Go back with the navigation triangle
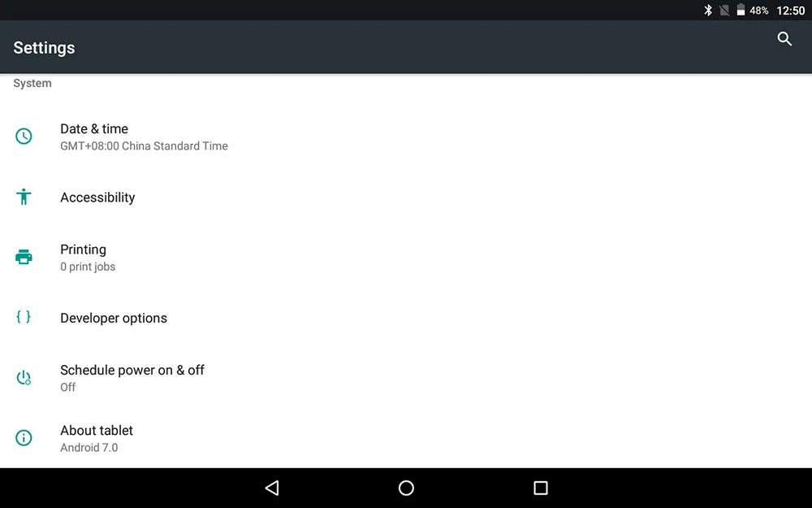Image resolution: width=812 pixels, height=508 pixels. pos(272,488)
